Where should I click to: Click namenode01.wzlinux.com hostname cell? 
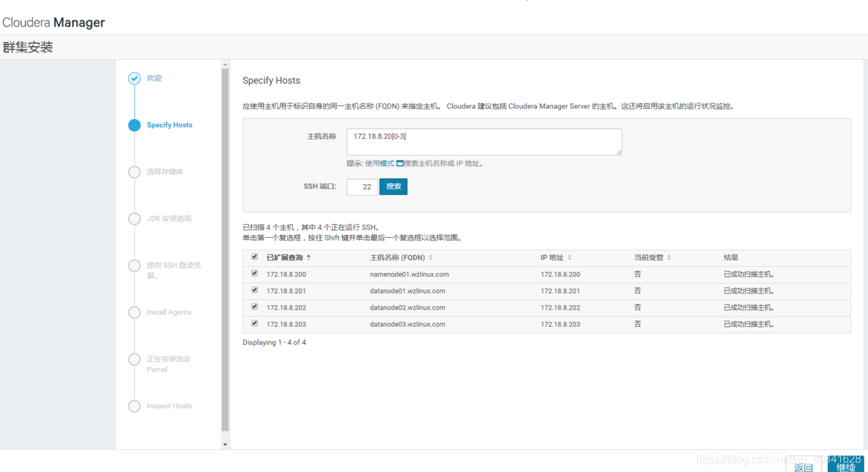click(x=409, y=274)
